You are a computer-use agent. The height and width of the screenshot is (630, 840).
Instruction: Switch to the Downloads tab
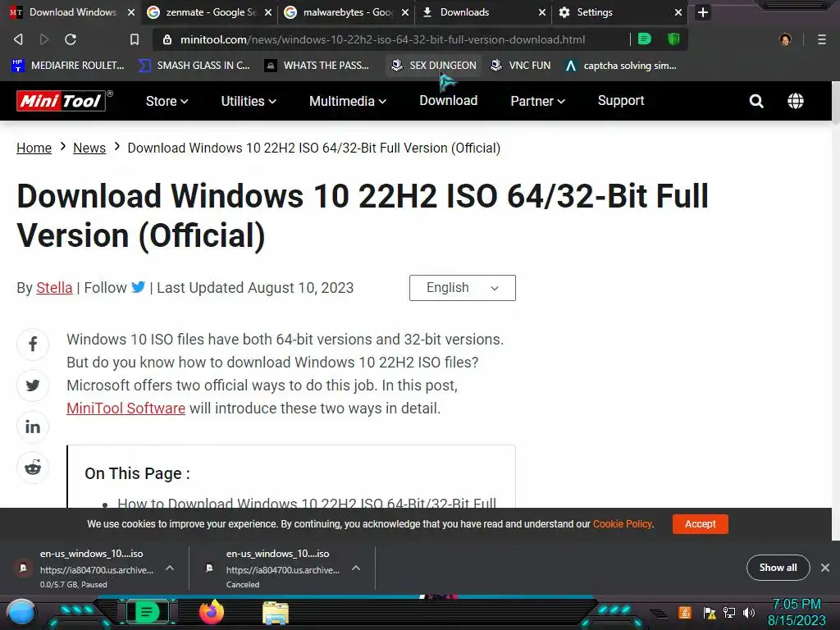pos(483,12)
